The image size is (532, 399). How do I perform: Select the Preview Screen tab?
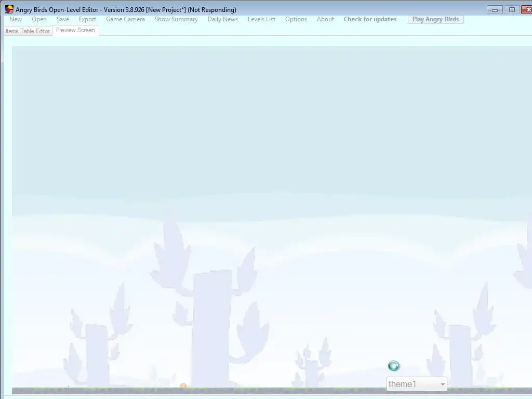[x=75, y=30]
